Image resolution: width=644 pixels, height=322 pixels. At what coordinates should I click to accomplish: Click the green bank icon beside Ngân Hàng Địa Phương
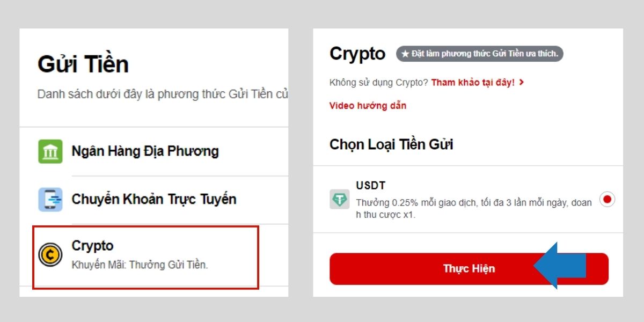coord(50,151)
